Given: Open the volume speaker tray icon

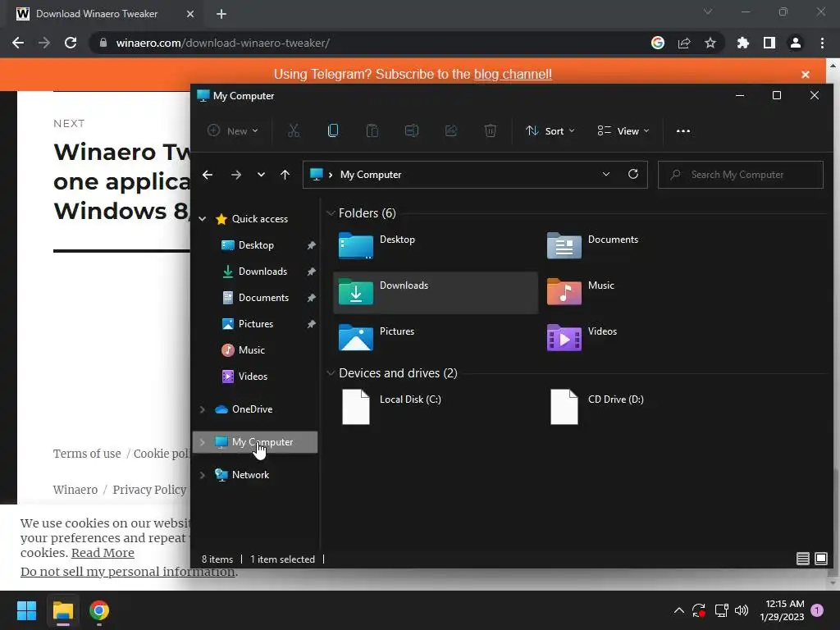Looking at the screenshot, I should point(742,610).
